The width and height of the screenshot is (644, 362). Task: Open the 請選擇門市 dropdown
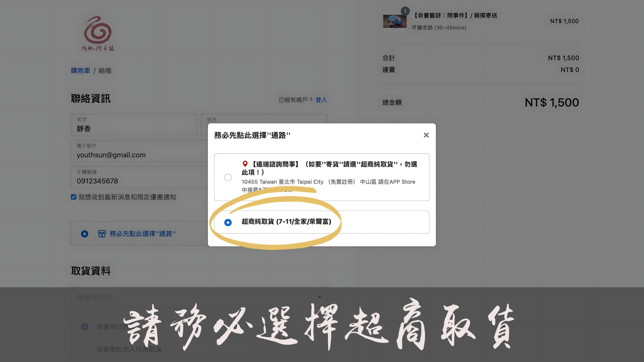[x=199, y=297]
